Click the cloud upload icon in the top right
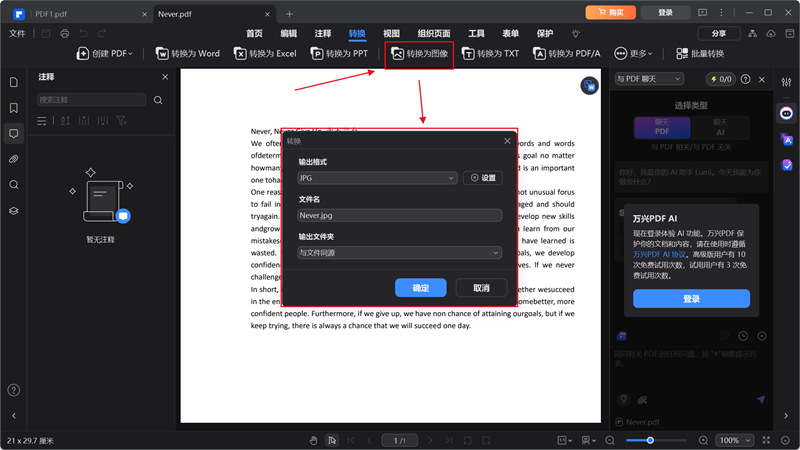The image size is (800, 450). [x=771, y=34]
